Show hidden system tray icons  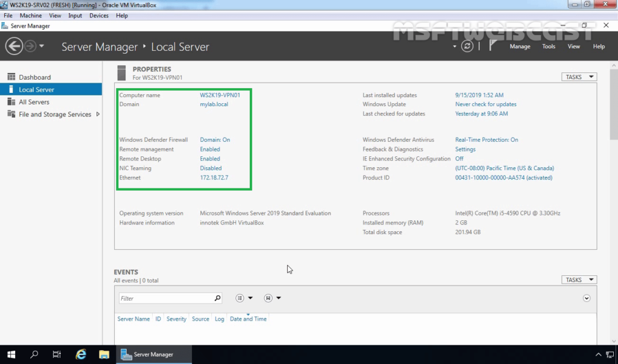[598, 354]
